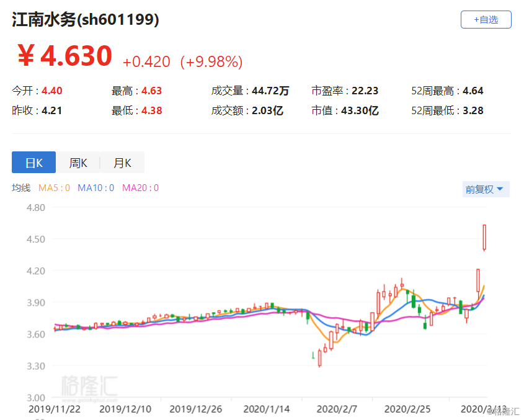Click the 2019/11/22 date axis label
This screenshot has height=420, width=524.
55,409
